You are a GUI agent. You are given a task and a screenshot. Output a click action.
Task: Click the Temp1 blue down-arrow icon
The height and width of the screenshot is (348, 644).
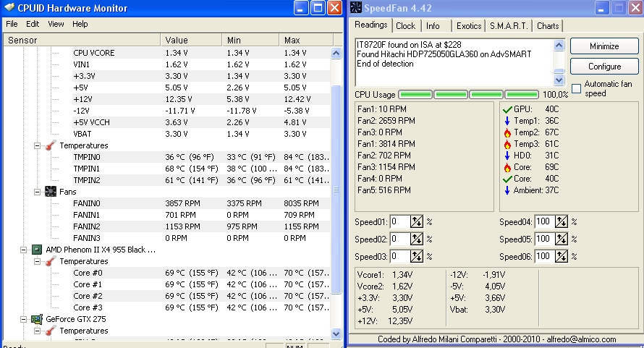click(507, 121)
